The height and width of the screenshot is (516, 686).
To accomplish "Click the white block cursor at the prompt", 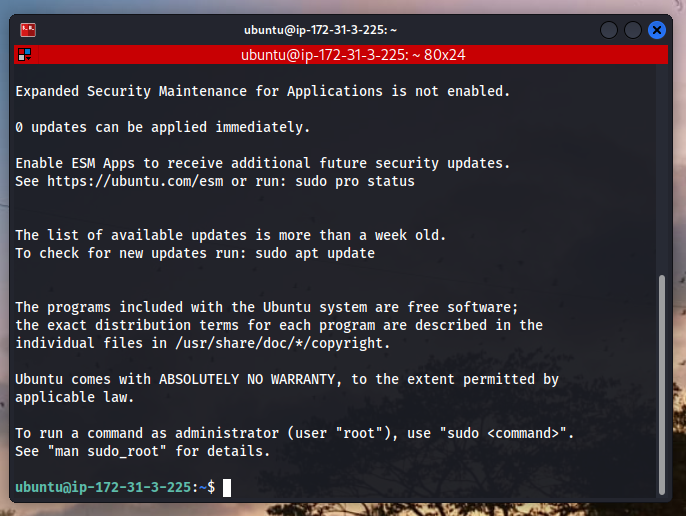I will click(x=227, y=488).
